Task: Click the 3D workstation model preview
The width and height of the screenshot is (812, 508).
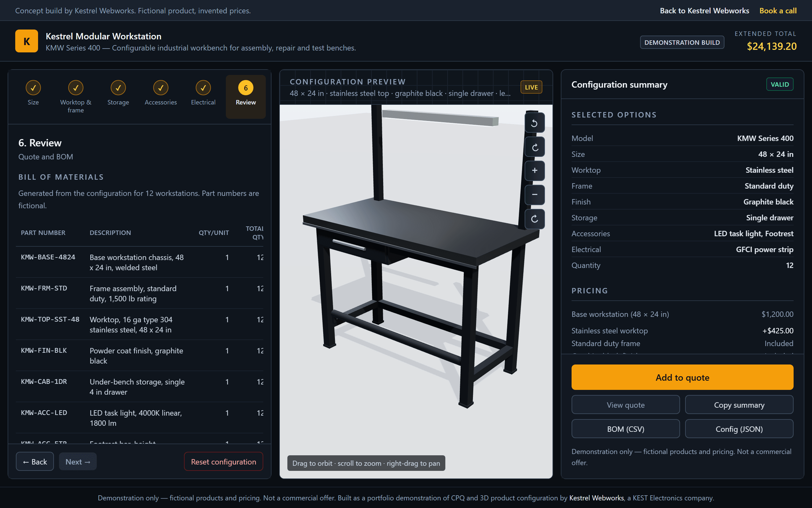Action: (x=416, y=291)
